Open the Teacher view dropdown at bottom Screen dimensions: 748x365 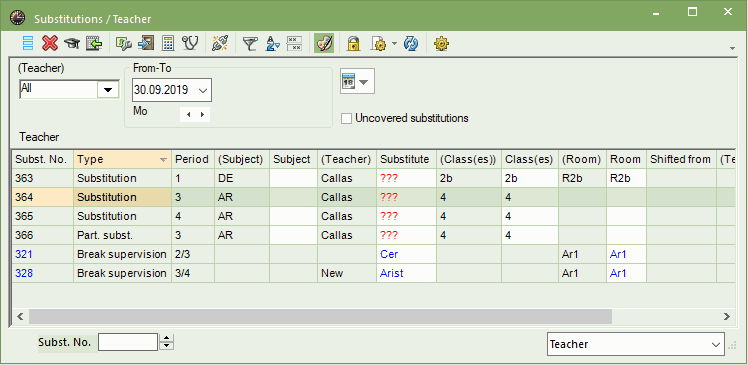click(635, 344)
